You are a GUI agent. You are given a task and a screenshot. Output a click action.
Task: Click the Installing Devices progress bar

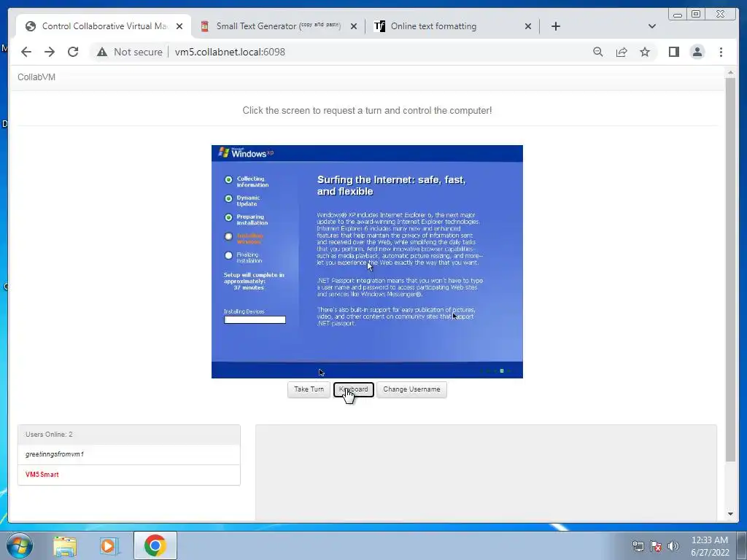pyautogui.click(x=255, y=320)
